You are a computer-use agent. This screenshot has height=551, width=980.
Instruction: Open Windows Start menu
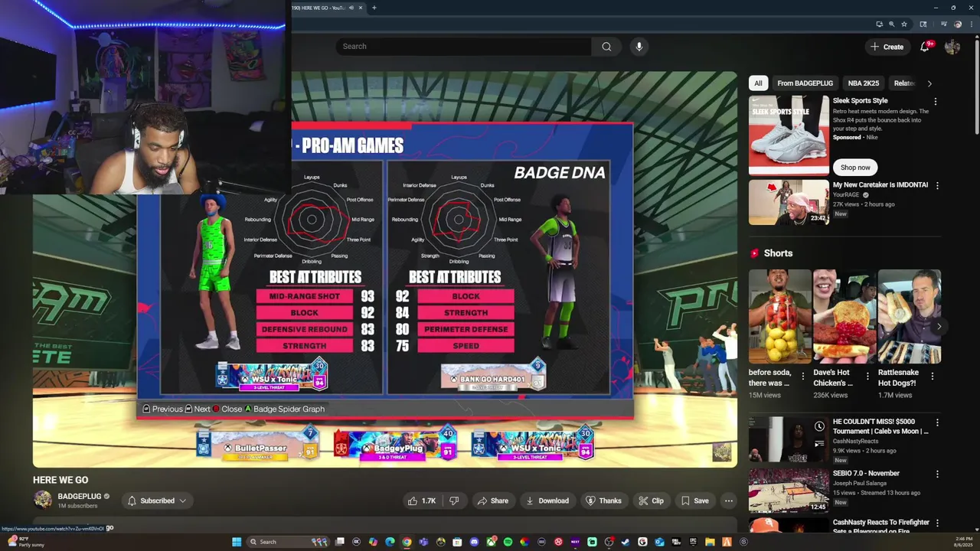click(x=237, y=542)
